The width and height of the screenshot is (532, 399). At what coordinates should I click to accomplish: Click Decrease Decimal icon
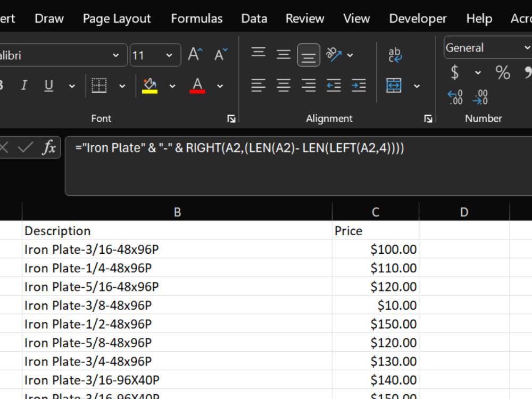click(480, 97)
